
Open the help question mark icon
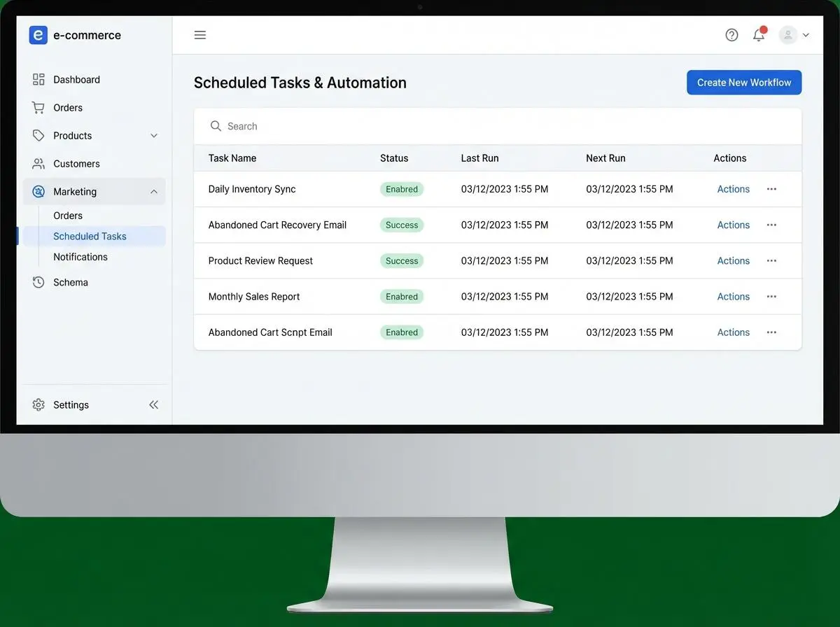coord(731,35)
